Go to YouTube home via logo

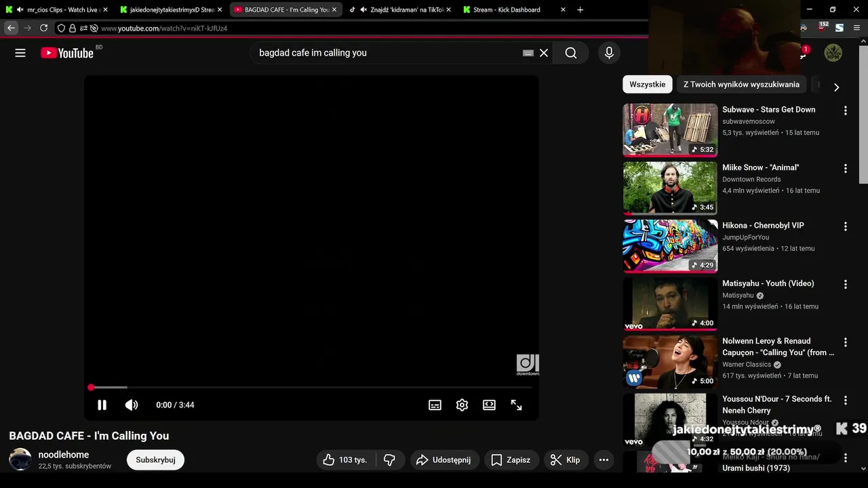pos(66,53)
